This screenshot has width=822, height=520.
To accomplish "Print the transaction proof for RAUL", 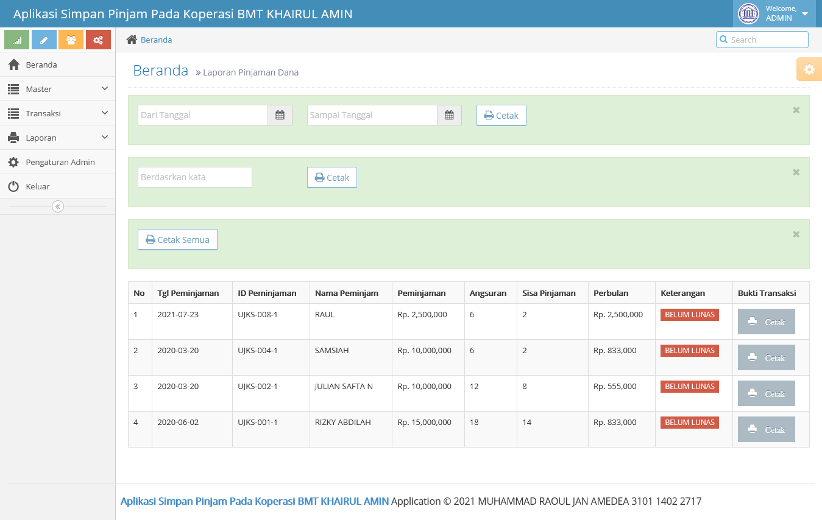I will tap(766, 321).
